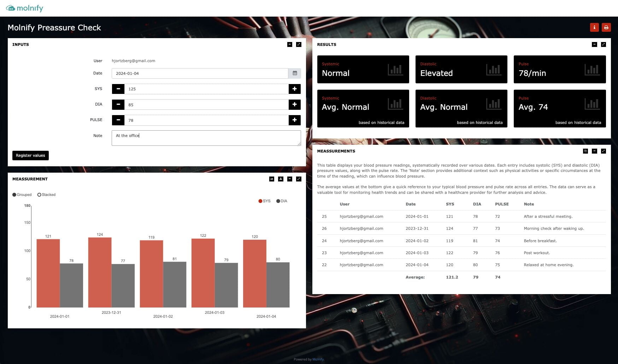Toggle the DIA series in the legend
The width and height of the screenshot is (618, 364).
tap(282, 201)
